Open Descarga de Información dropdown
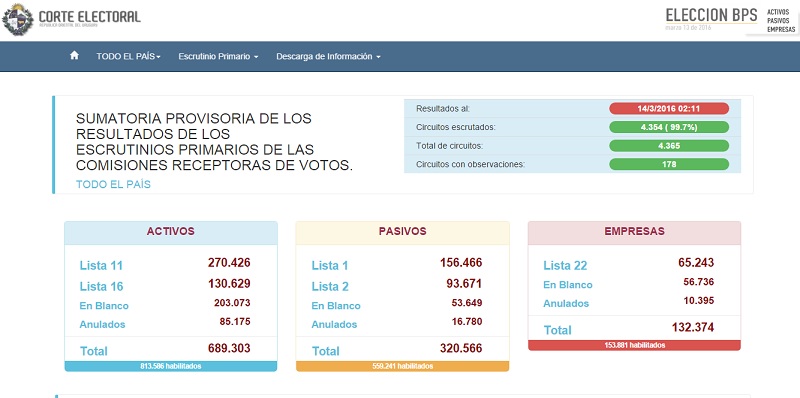The width and height of the screenshot is (800, 398). coord(329,57)
